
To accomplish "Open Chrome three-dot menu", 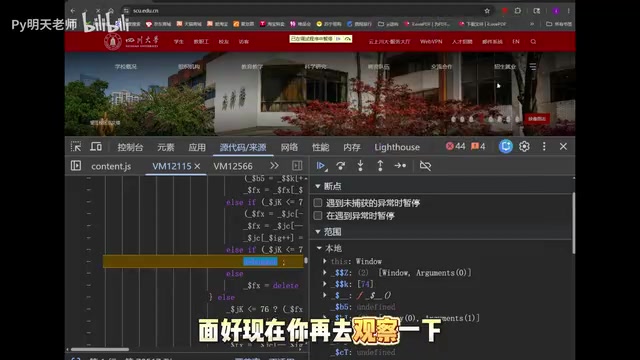I will [569, 11].
